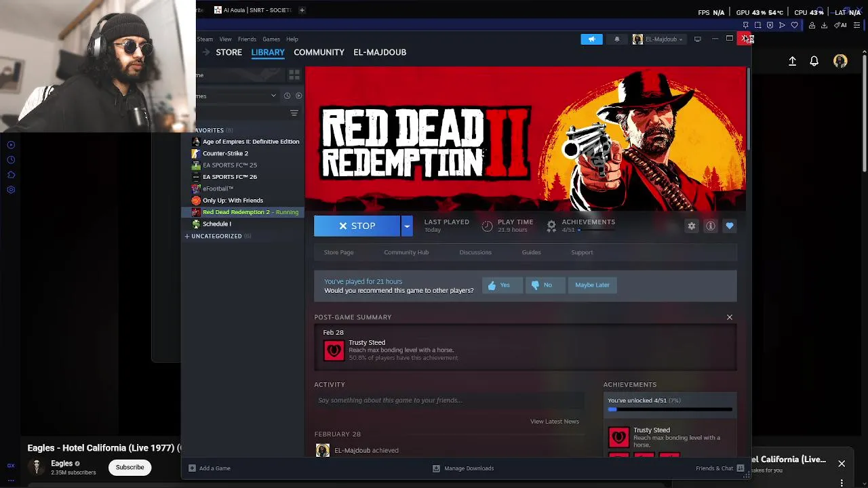Click YouTube upload arrow icon
Image resolution: width=868 pixels, height=488 pixels.
pyautogui.click(x=792, y=62)
